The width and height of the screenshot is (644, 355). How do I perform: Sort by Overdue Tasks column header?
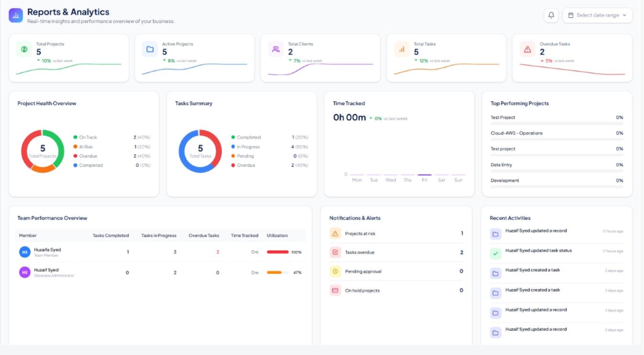(204, 236)
